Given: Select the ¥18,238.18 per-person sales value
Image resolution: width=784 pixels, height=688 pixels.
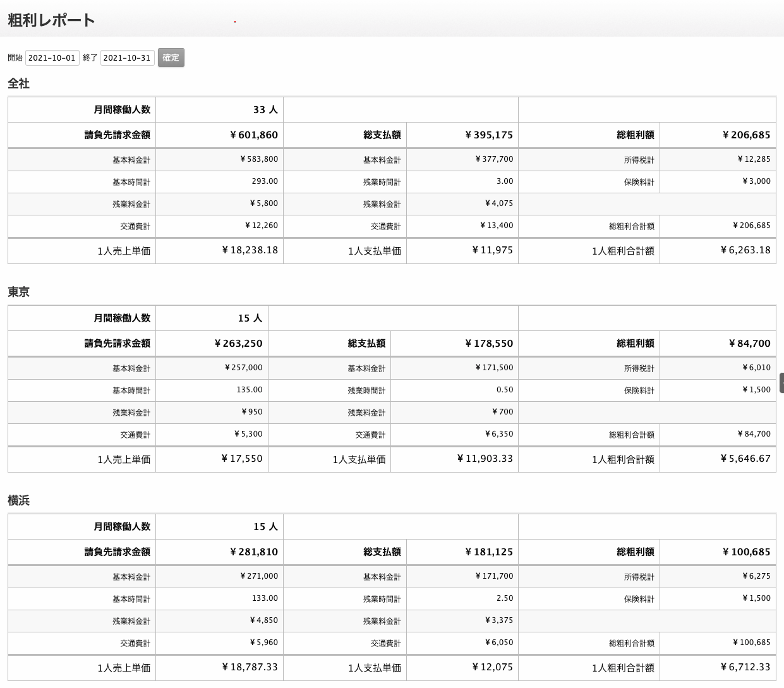Looking at the screenshot, I should 250,250.
